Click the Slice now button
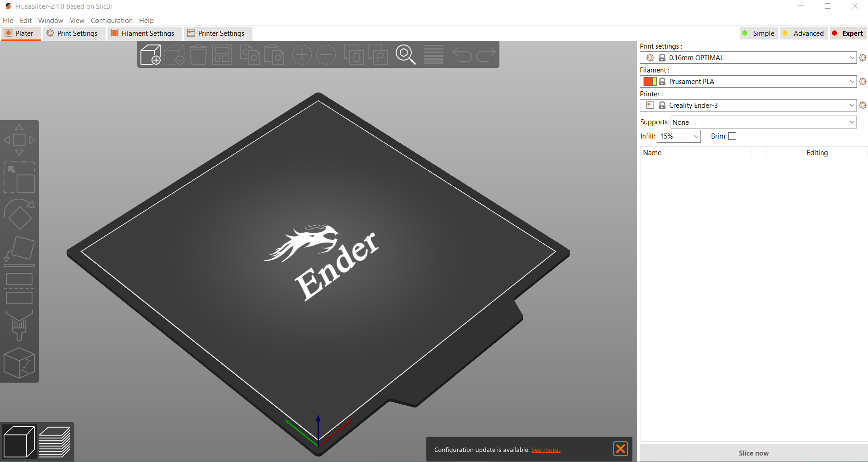 click(x=754, y=453)
